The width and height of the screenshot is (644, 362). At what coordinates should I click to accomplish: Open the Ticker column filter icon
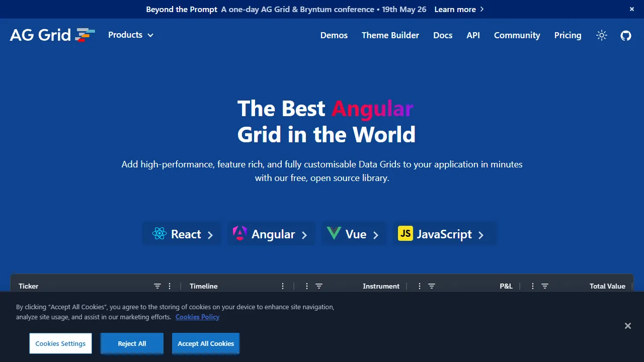point(157,286)
